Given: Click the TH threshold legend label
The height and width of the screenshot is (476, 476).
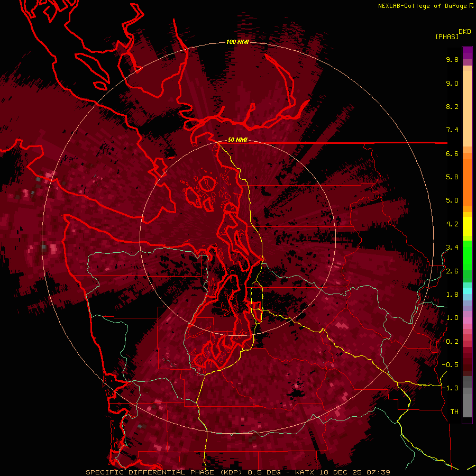Looking at the screenshot, I should pos(454,412).
